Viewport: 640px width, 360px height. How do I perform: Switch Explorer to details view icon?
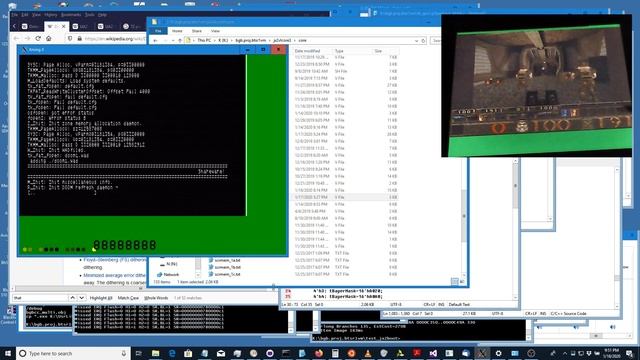[x=454, y=282]
